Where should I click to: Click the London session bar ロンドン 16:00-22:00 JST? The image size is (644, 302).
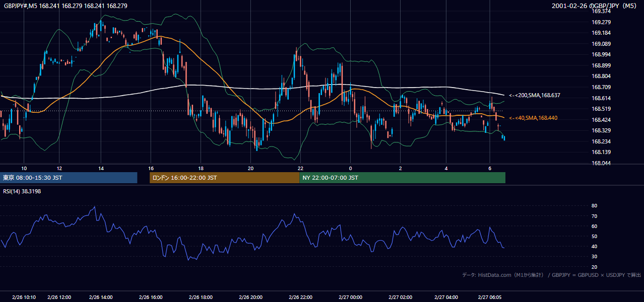pos(225,178)
